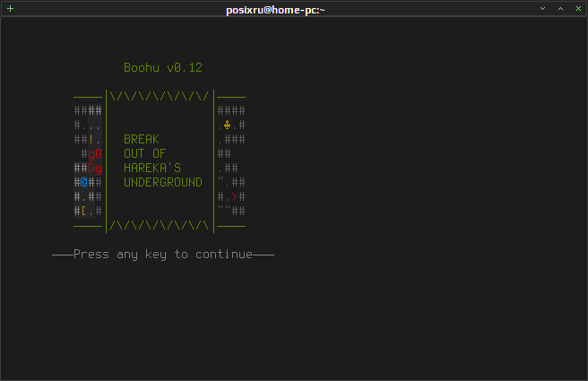This screenshot has width=588, height=381.
Task: Click the word UNDERGROUND in banner
Action: click(163, 182)
